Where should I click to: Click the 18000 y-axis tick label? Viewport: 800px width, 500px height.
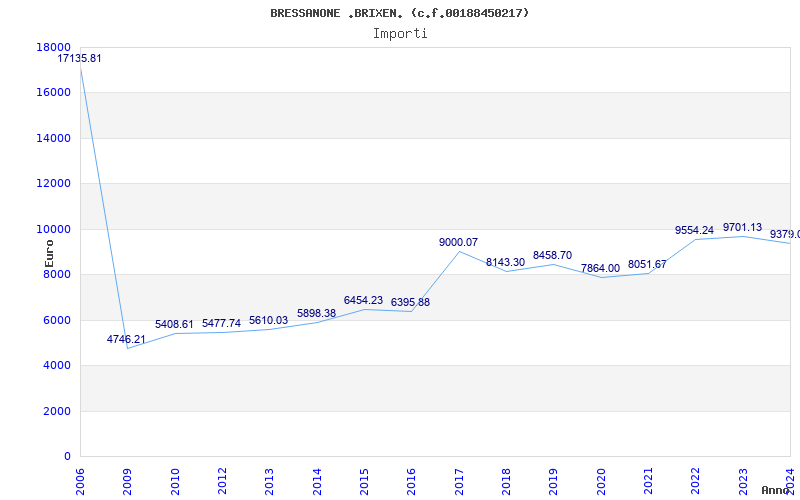[x=54, y=47]
